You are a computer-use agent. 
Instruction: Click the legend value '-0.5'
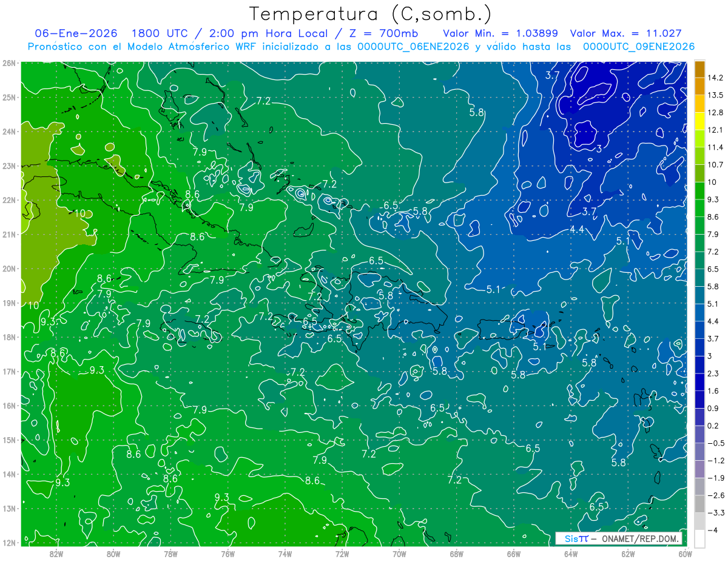tap(715, 443)
